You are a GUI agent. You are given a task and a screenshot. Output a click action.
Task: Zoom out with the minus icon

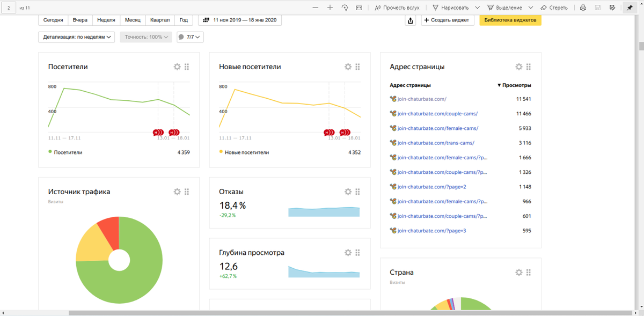click(x=315, y=8)
